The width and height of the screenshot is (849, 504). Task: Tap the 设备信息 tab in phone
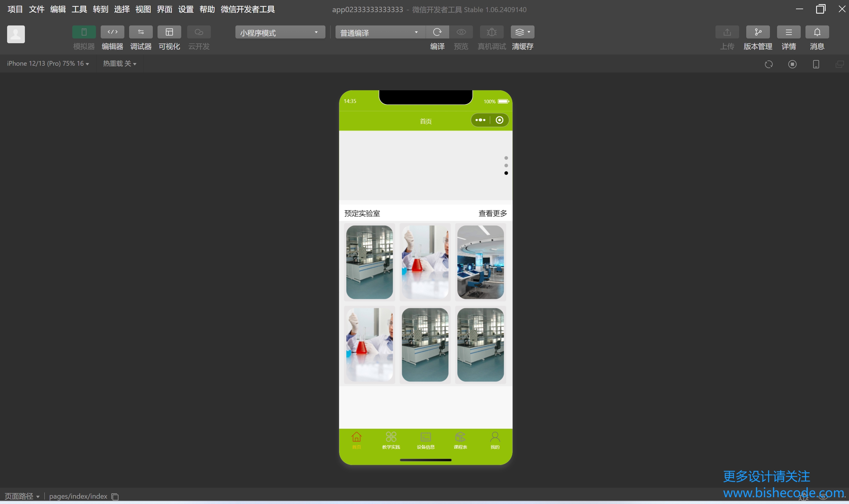425,440
